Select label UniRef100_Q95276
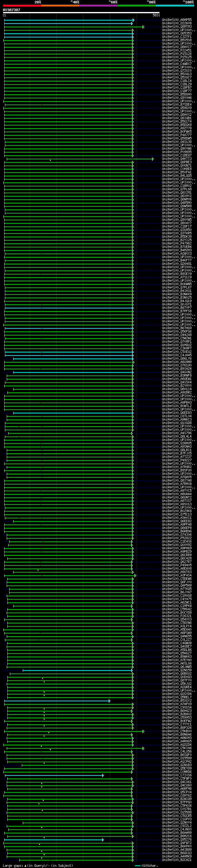This screenshot has width=197, height=868. point(177,839)
